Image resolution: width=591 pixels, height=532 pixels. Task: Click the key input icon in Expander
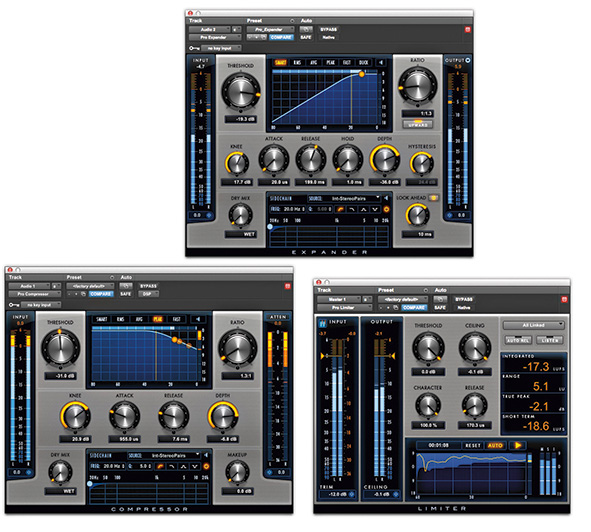tap(194, 48)
